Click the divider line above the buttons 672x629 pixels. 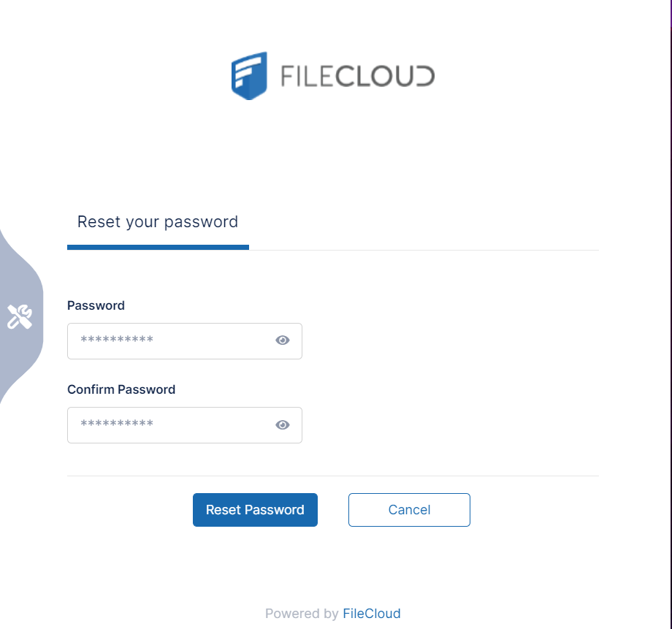click(332, 476)
